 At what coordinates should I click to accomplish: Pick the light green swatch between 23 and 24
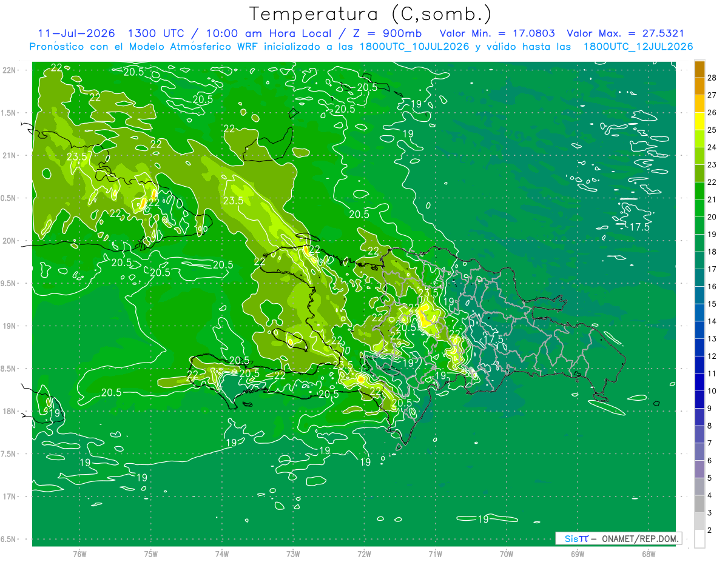coord(699,155)
